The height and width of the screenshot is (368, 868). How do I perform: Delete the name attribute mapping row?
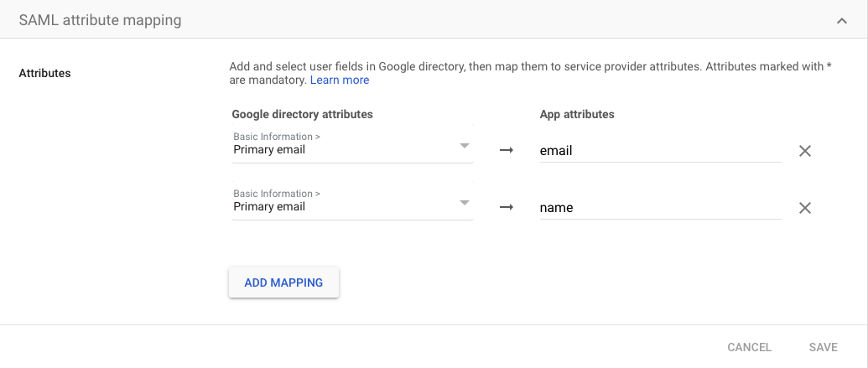coord(804,208)
